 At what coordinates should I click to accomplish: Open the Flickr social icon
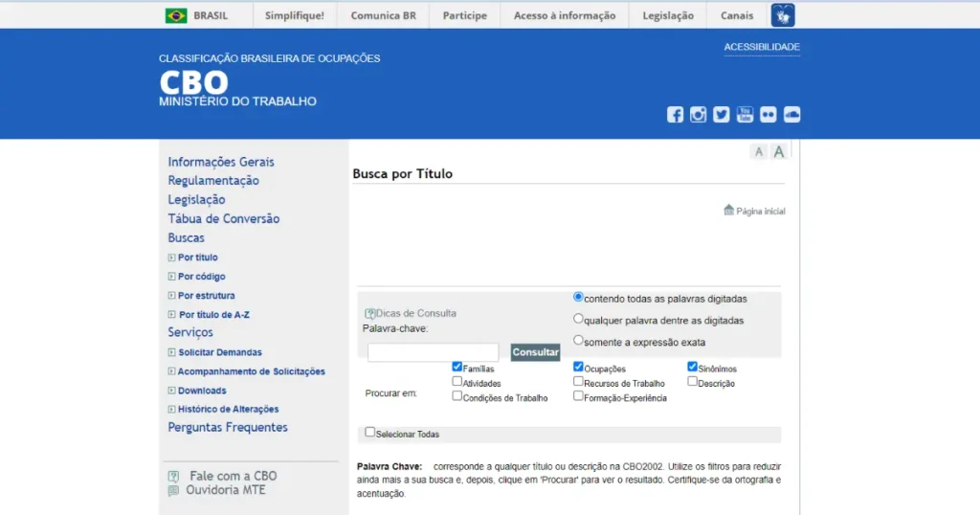click(768, 114)
